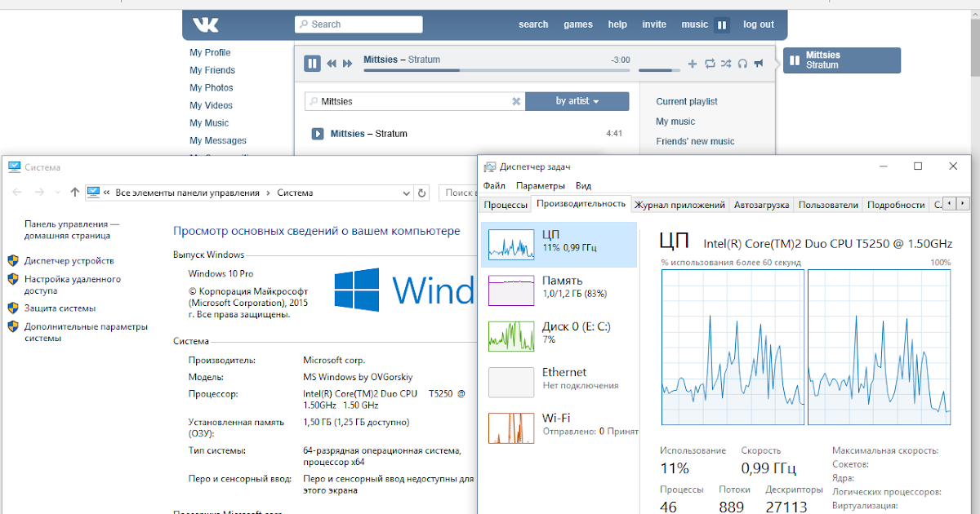Open My Profile in the VK sidebar
This screenshot has width=980, height=514.
pos(210,52)
